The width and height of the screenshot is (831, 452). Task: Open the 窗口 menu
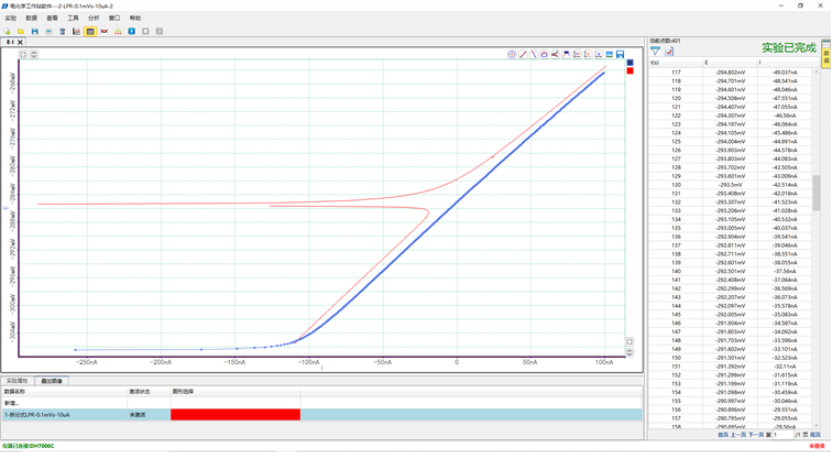[114, 18]
